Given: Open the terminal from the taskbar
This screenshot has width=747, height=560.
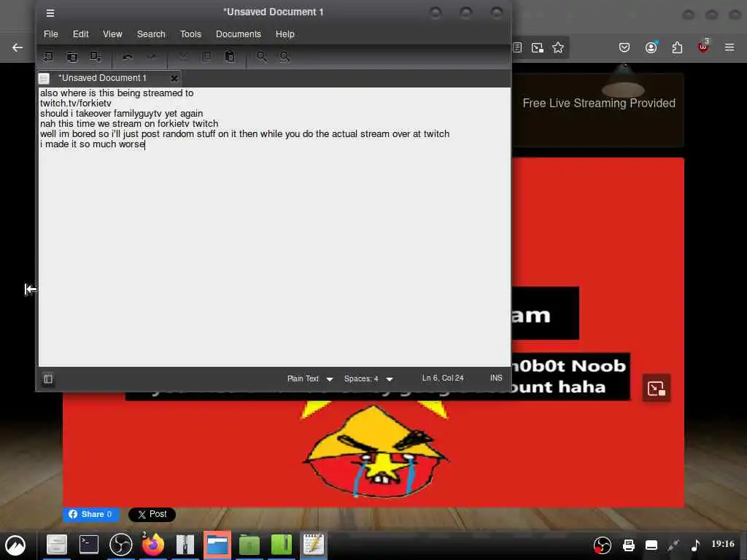Looking at the screenshot, I should pyautogui.click(x=88, y=545).
